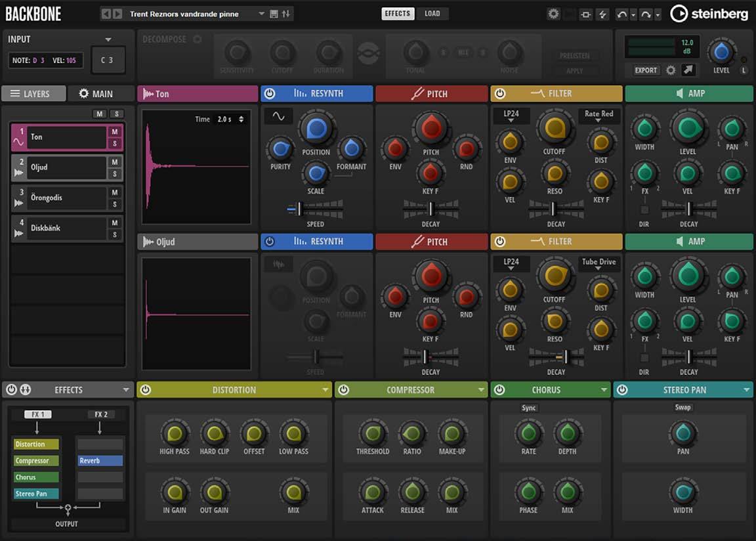Open Tube Drive distortion type dropdown
Image resolution: width=756 pixels, height=541 pixels.
click(x=598, y=264)
